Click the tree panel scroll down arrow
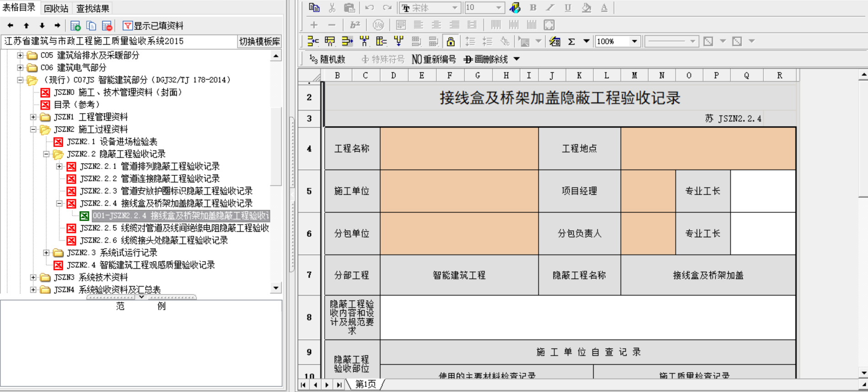Screen dimensions: 868x392 pyautogui.click(x=276, y=288)
